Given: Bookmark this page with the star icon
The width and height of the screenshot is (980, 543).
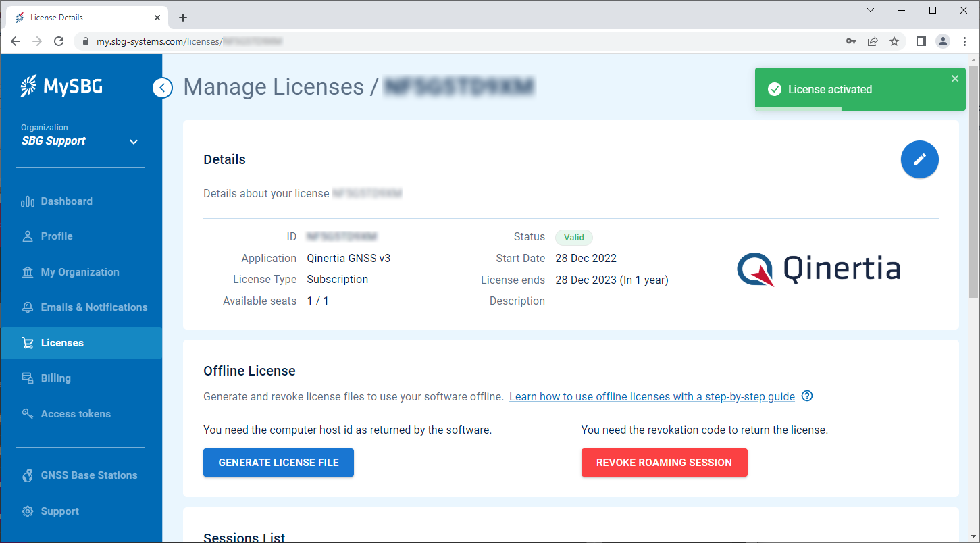Looking at the screenshot, I should click(894, 41).
